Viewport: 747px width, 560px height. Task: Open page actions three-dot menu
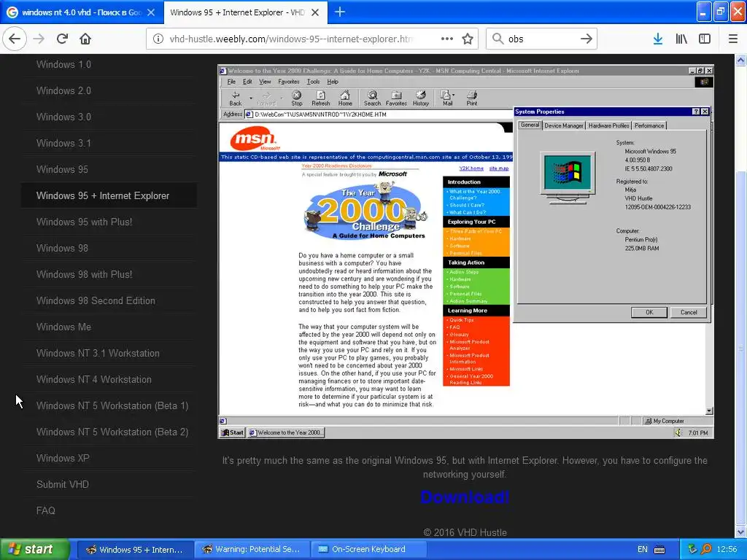pyautogui.click(x=447, y=39)
